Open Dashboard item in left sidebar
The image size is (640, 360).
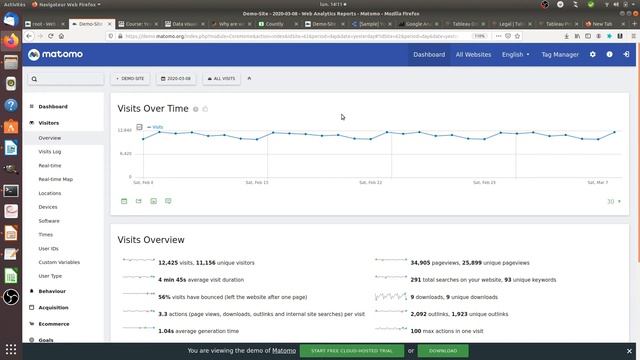[x=53, y=107]
